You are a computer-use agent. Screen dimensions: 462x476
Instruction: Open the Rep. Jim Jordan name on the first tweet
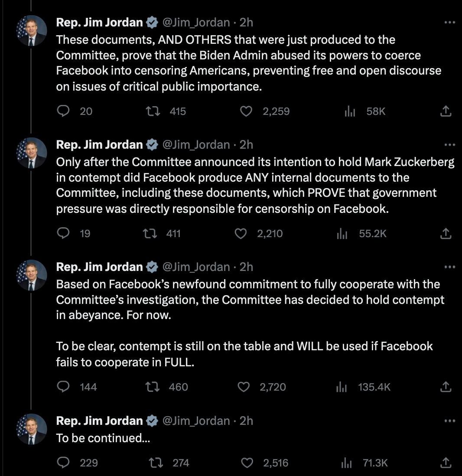coord(99,22)
